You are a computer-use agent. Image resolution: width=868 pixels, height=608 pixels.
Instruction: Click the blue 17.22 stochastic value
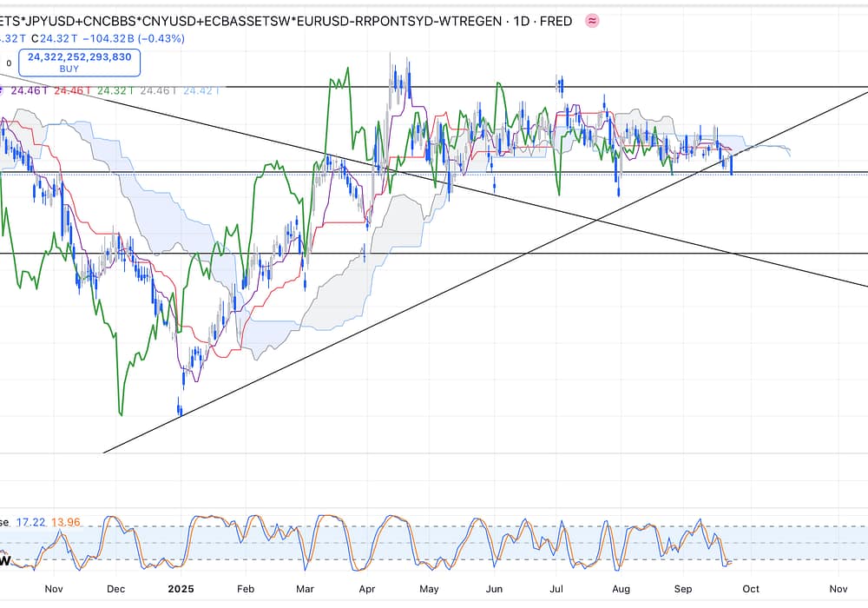click(x=32, y=522)
